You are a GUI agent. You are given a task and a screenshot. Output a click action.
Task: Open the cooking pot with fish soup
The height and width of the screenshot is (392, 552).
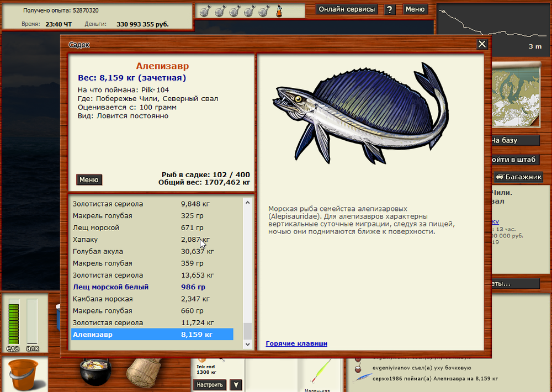coord(95,374)
